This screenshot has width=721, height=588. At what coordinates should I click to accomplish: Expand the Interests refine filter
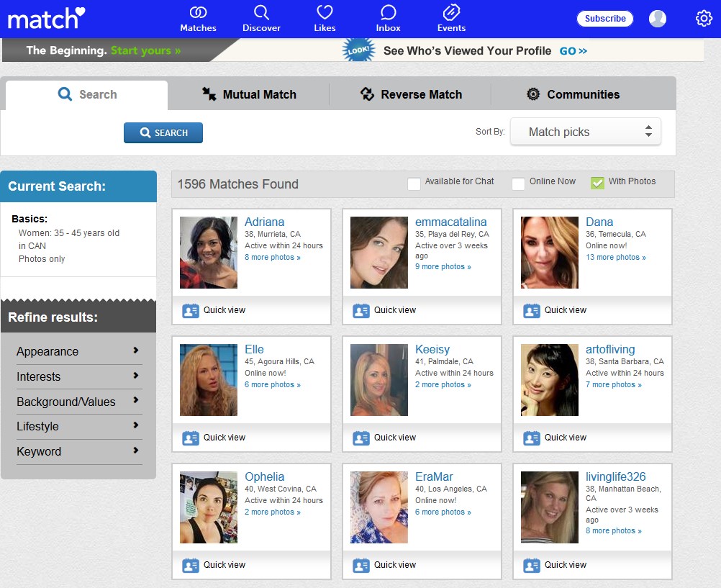pos(79,377)
